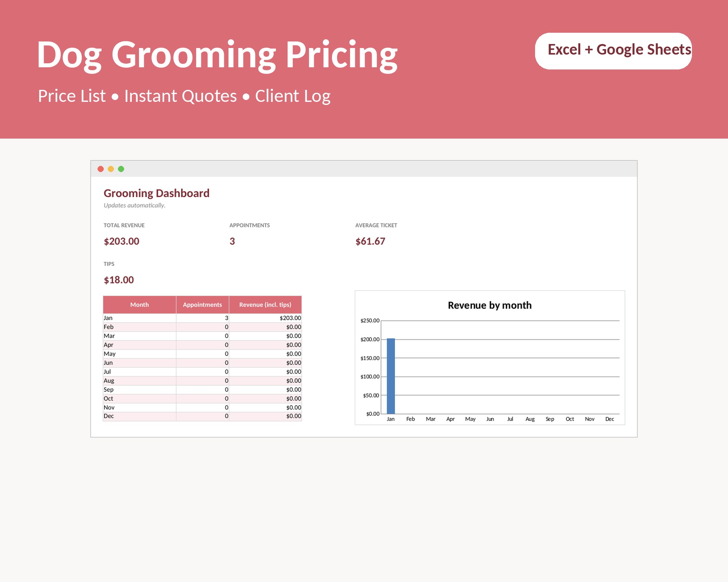This screenshot has width=728, height=582.
Task: Select the May row month cell
Action: tap(140, 354)
